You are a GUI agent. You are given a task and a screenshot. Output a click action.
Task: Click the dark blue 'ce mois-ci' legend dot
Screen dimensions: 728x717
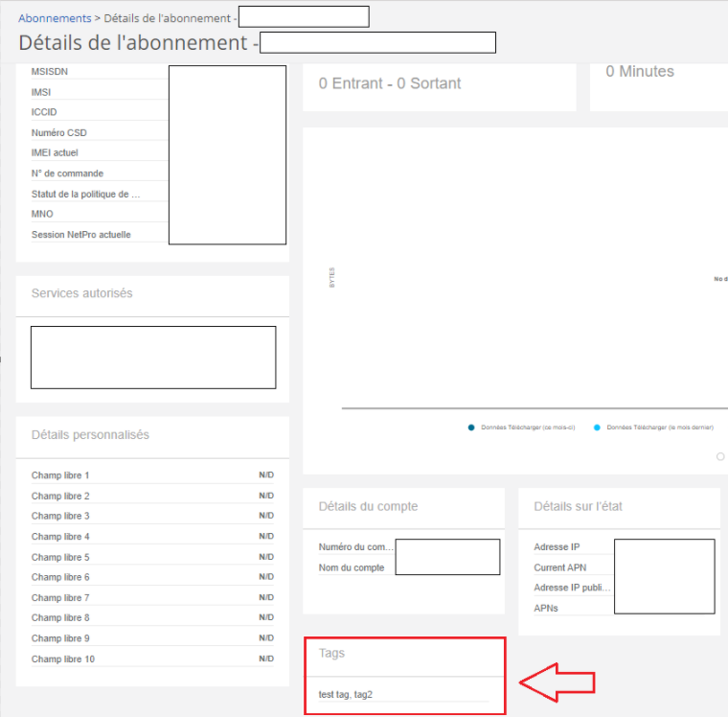coord(471,428)
